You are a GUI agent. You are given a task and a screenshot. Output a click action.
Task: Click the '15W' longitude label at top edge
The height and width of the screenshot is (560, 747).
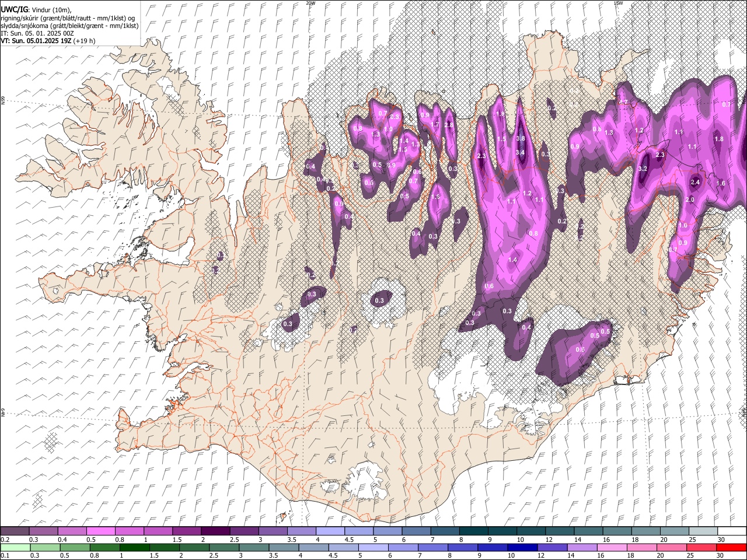pos(618,3)
